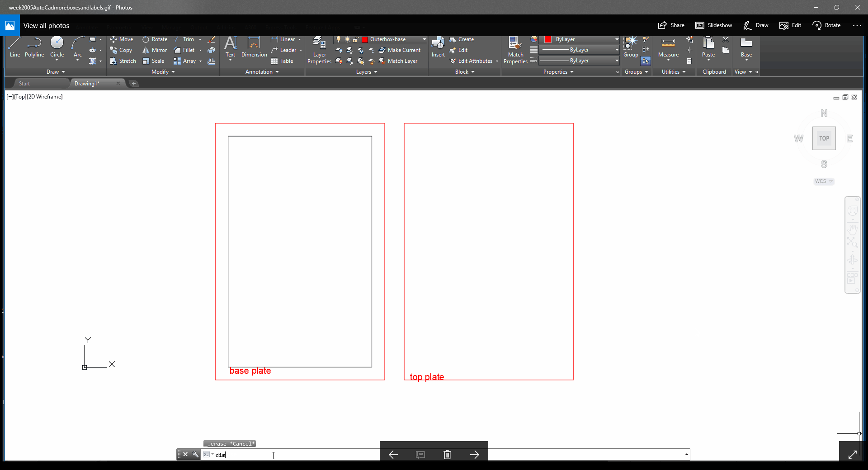
Task: Open the Outerbox-base layer dropdown
Action: point(424,39)
